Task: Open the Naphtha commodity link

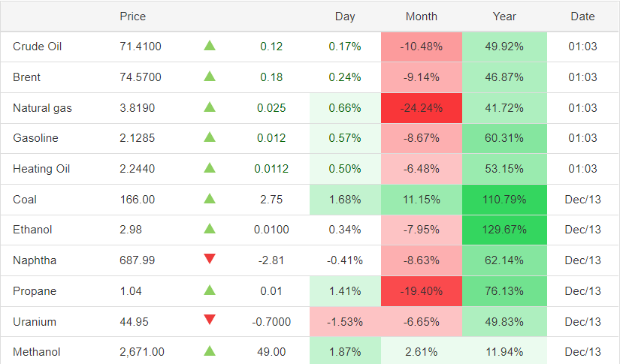Action: [35, 260]
